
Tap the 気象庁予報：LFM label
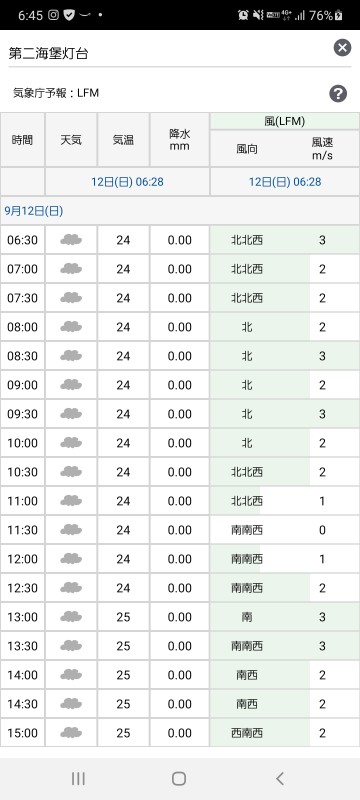(x=56, y=93)
